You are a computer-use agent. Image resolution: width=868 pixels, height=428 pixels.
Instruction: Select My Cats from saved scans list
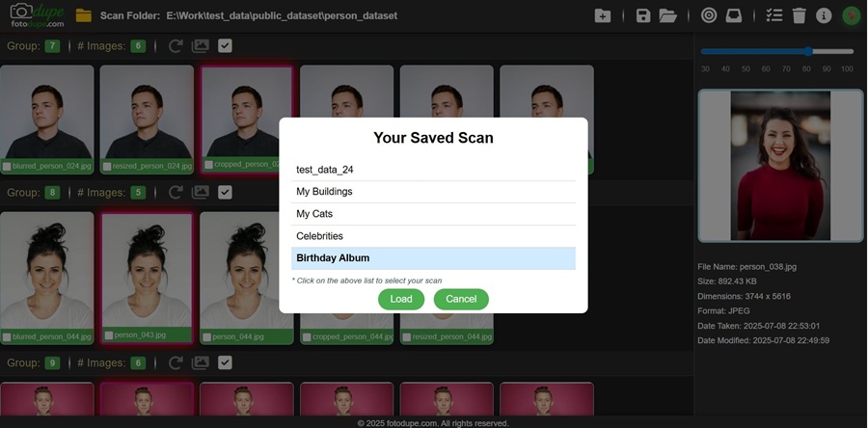433,214
